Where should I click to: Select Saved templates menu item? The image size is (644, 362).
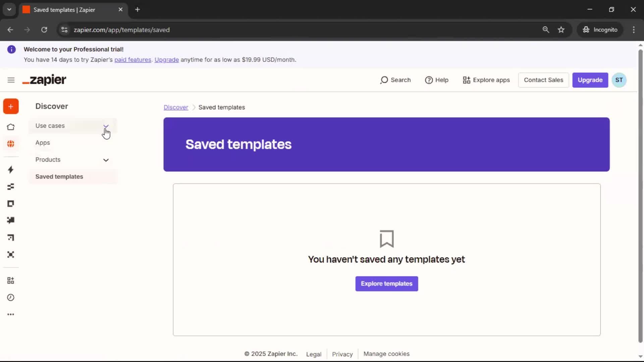73,177
